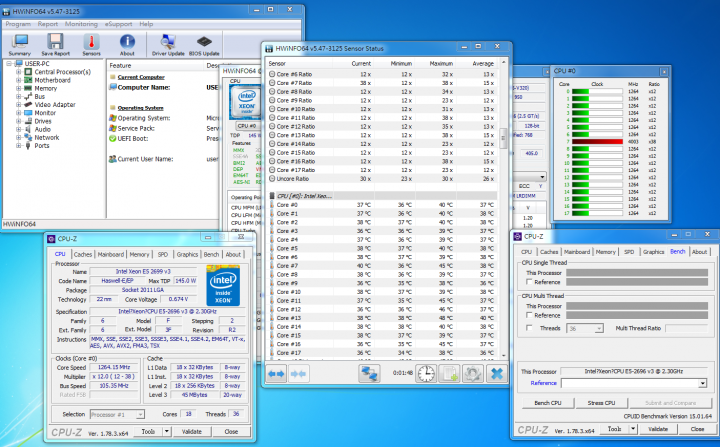
Task: Switch to the Mainboard tab in the CPU-Z Bench window
Action: [577, 252]
